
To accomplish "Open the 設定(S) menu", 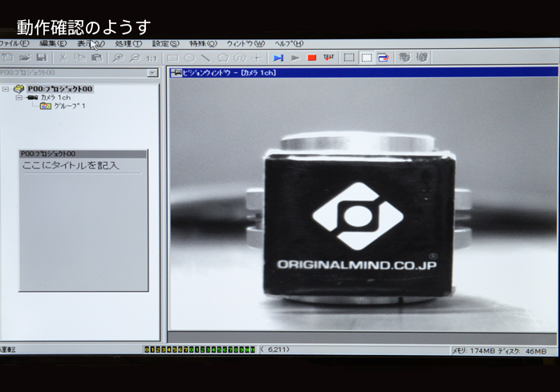I will [165, 43].
